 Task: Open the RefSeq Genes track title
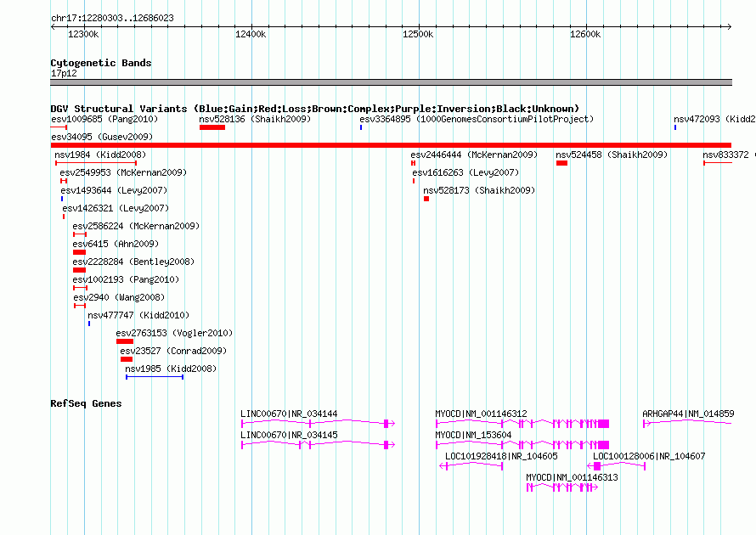point(87,403)
